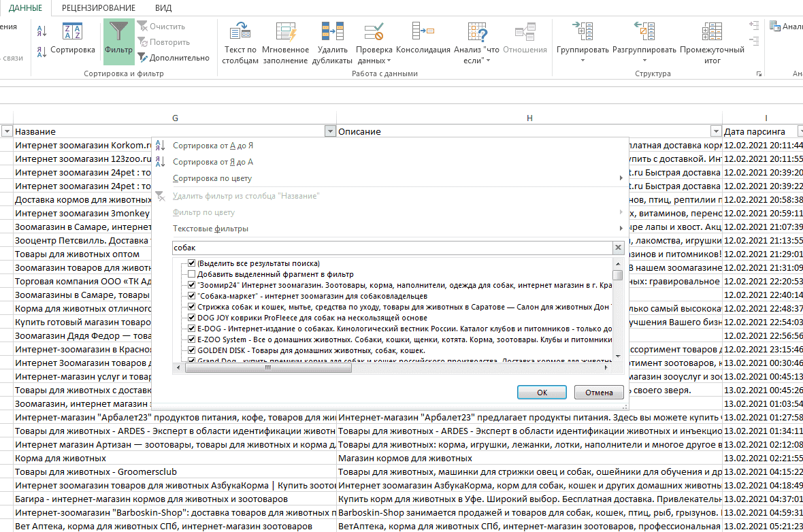Viewport: 803px width, 532px height.
Task: Click Дата парсинга header cell
Action: (x=760, y=131)
